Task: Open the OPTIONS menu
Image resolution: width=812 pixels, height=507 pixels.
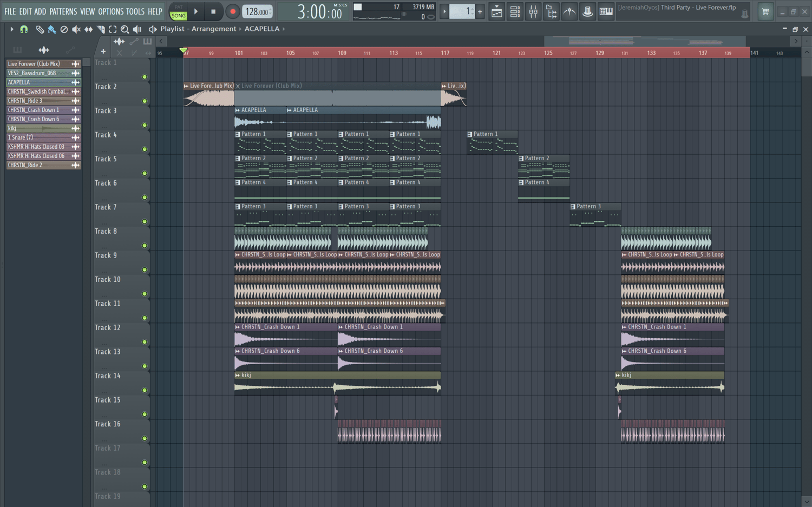Action: [111, 11]
